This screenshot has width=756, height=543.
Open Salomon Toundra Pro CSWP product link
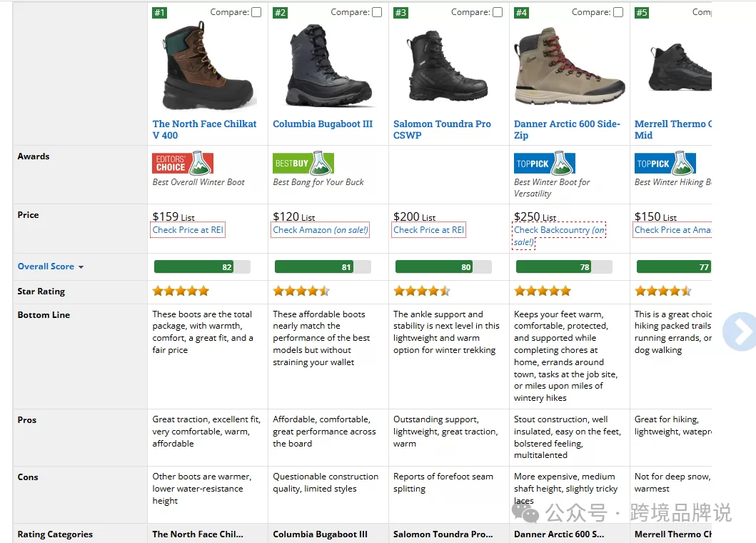[x=442, y=129]
